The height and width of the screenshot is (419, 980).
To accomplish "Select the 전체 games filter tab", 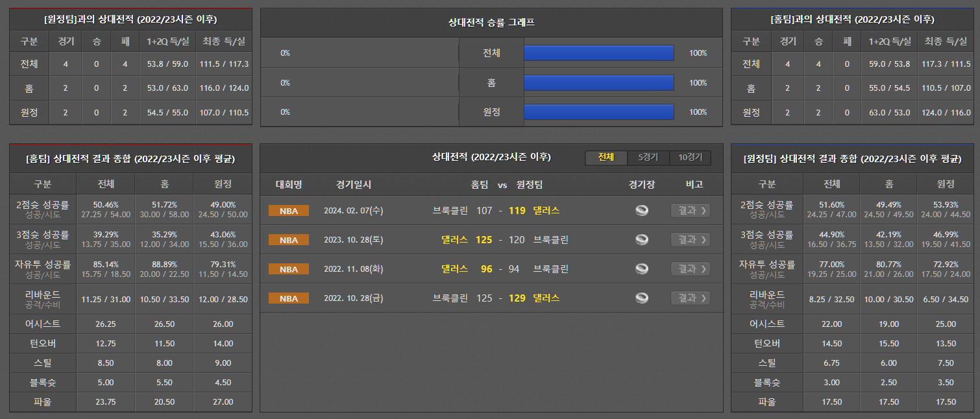I will [x=606, y=158].
